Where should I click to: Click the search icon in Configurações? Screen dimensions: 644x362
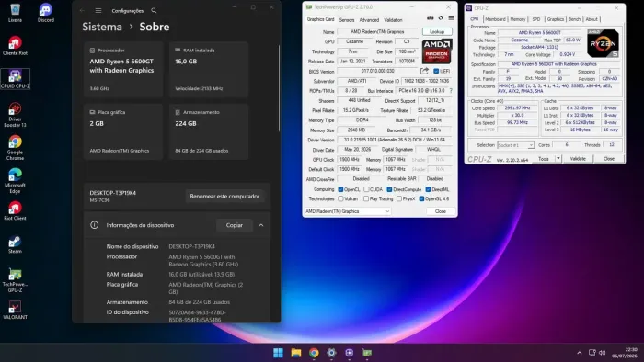pyautogui.click(x=154, y=11)
